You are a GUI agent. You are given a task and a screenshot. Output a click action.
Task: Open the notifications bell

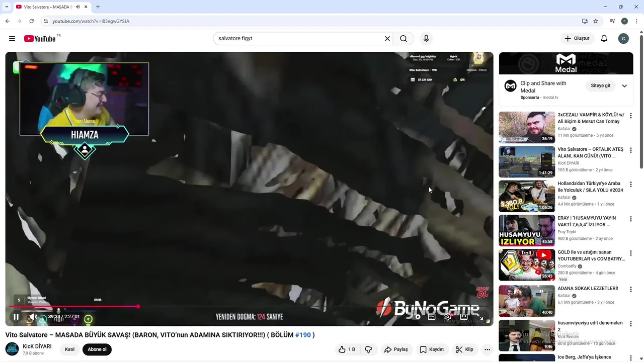(x=604, y=39)
